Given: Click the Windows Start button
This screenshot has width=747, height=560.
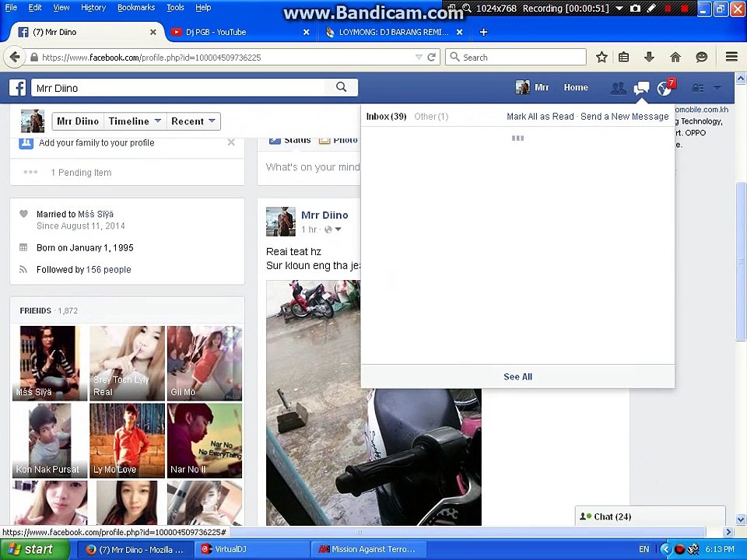Looking at the screenshot, I should click(x=35, y=550).
